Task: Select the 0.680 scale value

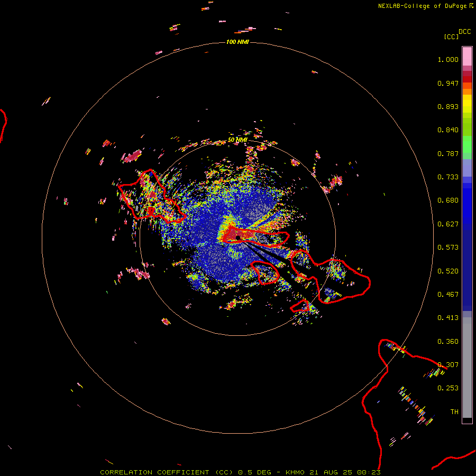Action: click(x=448, y=200)
